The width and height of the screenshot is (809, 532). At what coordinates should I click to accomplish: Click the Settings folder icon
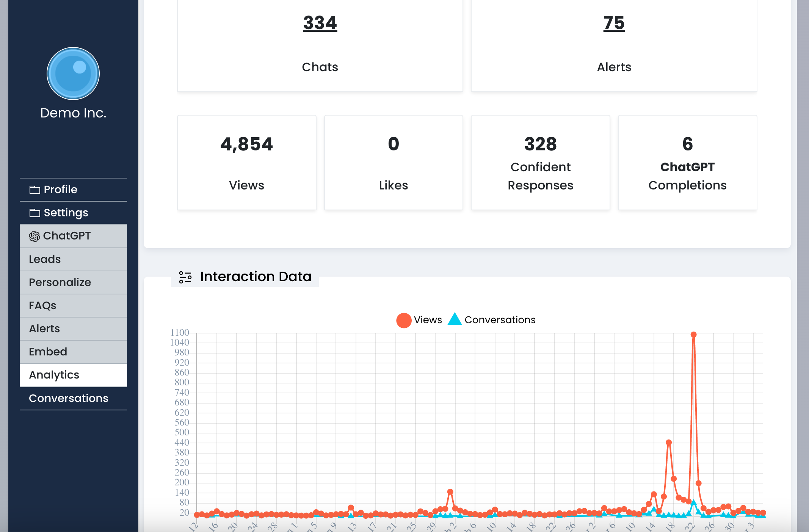click(x=35, y=213)
